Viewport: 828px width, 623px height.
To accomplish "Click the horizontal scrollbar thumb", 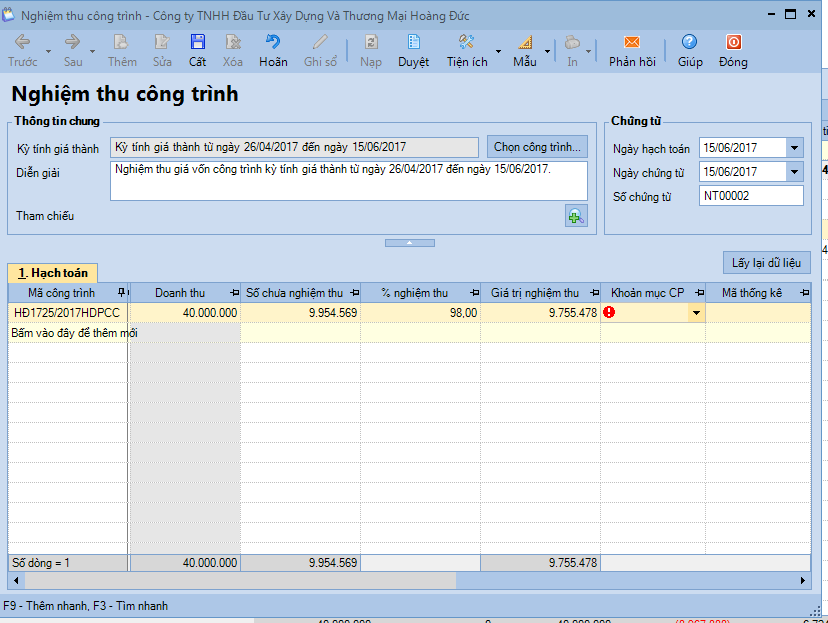I will coord(240,581).
